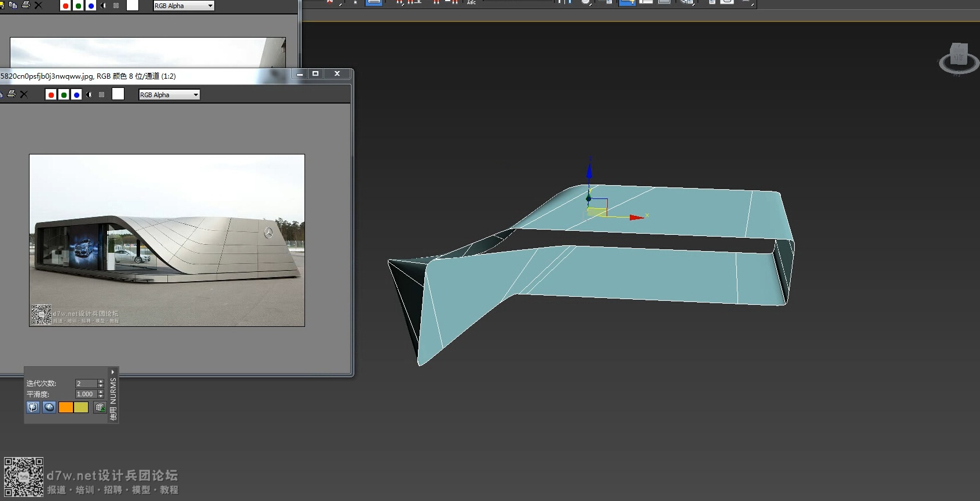This screenshot has height=501, width=980.
Task: Click the blue Z-axis gizmo arrow
Action: pyautogui.click(x=589, y=172)
